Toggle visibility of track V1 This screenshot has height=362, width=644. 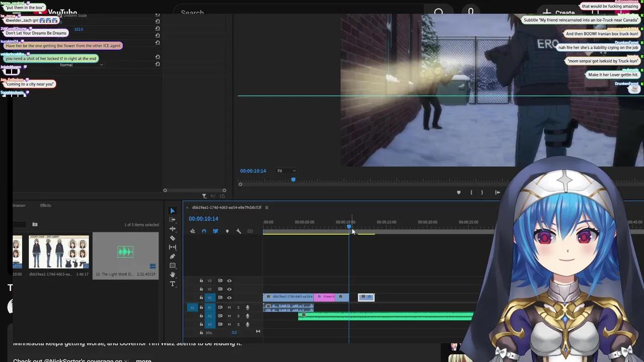(229, 298)
